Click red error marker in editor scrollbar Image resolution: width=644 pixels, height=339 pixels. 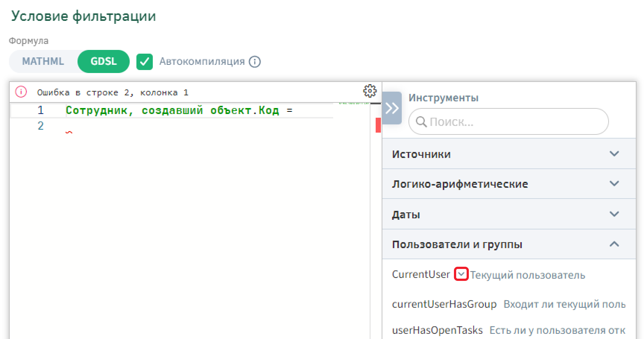(x=378, y=125)
